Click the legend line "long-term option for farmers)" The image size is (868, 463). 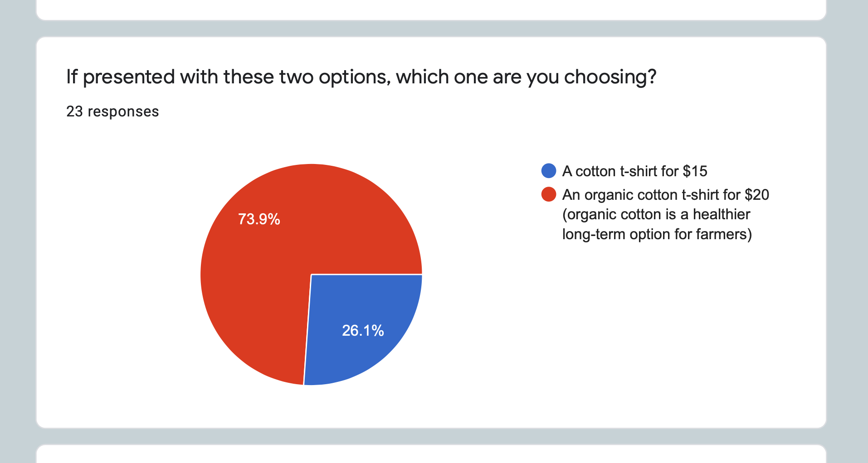[x=657, y=234]
